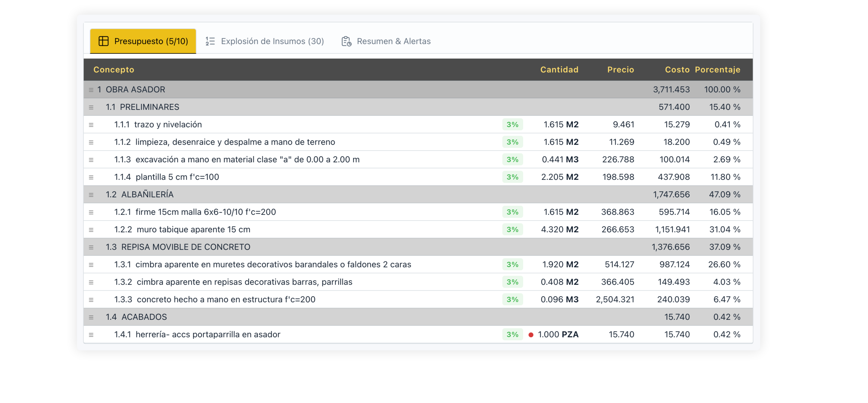
Task: Click the drag handle of OBRA ASADOR row
Action: (91, 90)
